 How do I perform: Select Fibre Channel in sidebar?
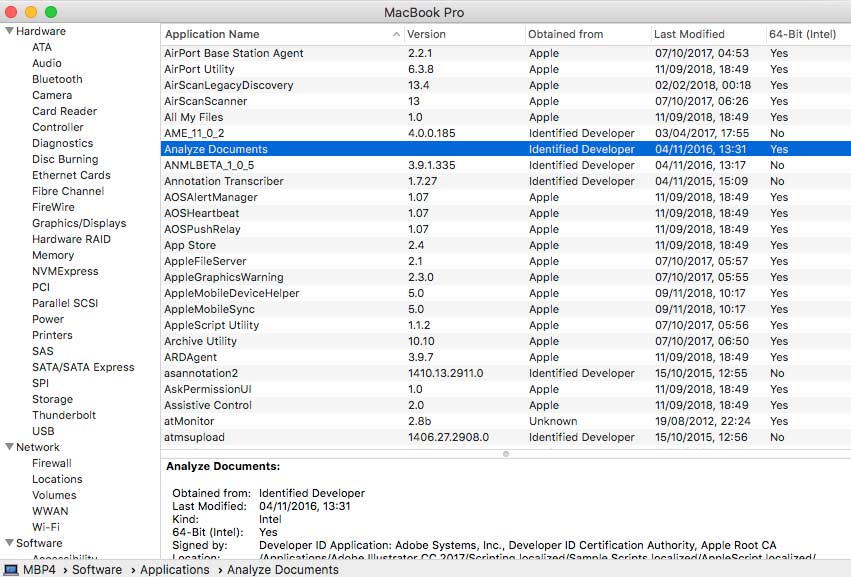point(68,191)
